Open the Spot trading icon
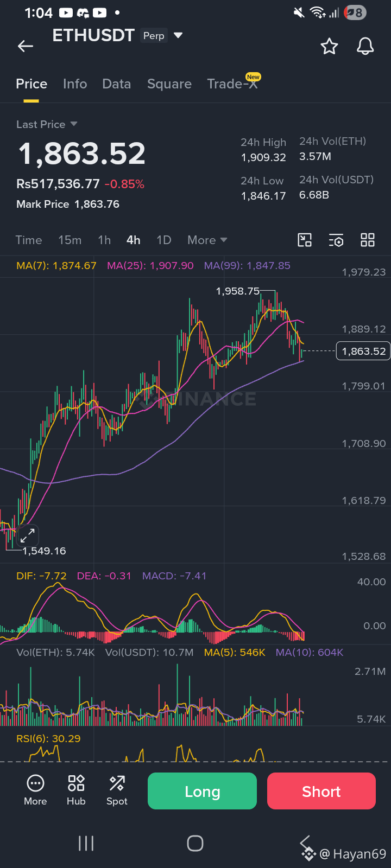The height and width of the screenshot is (868, 391). click(x=117, y=790)
